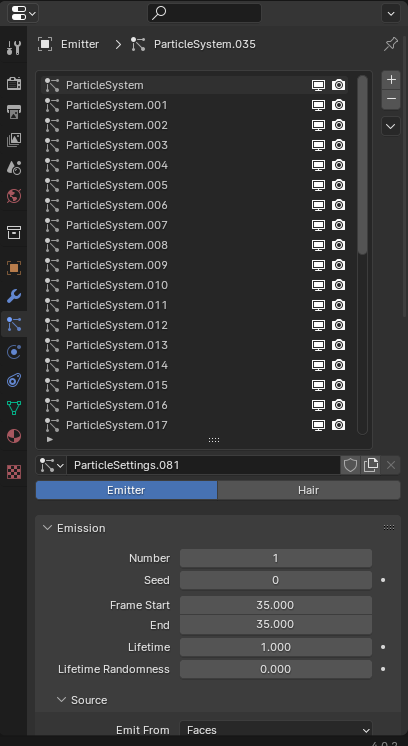Open the Object Data properties tab
Viewport: 408px width, 746px height.
point(14,408)
